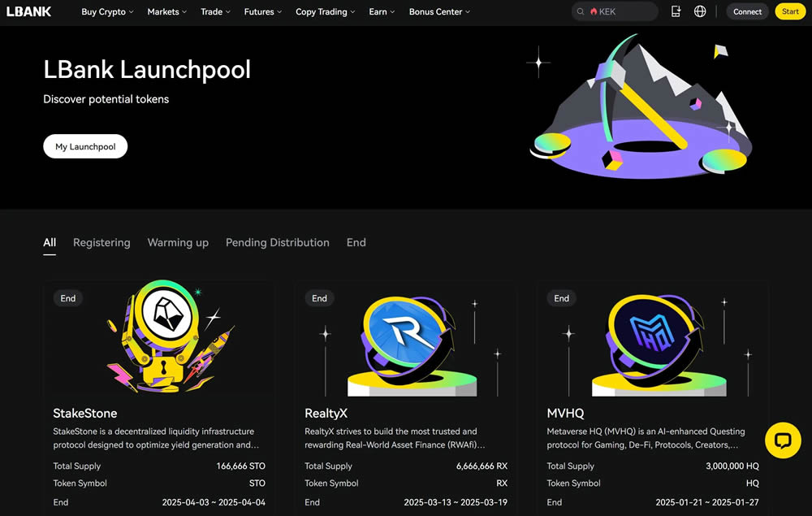This screenshot has width=812, height=516.
Task: Expand the Buy Crypto dropdown
Action: pyautogui.click(x=107, y=12)
